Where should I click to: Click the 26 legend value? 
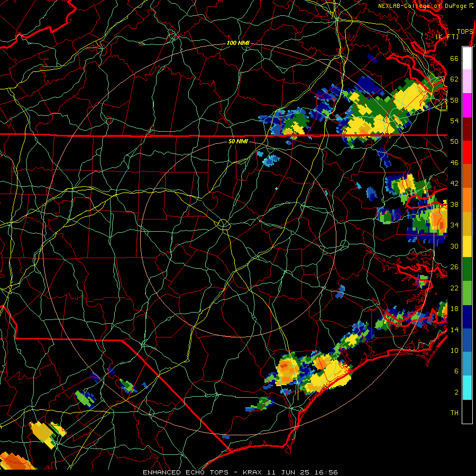pyautogui.click(x=454, y=267)
